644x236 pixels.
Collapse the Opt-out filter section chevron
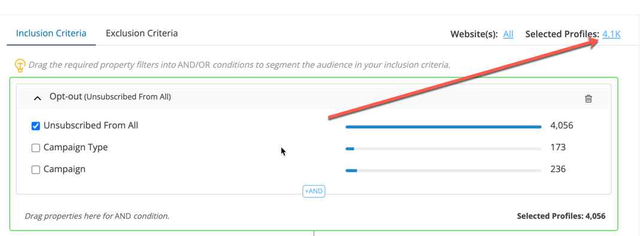pyautogui.click(x=37, y=98)
